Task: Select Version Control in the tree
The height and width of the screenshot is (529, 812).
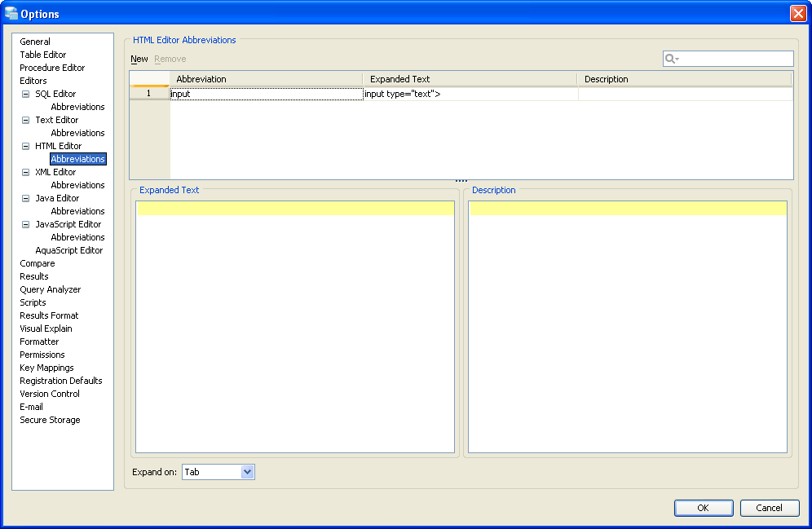Action: [49, 394]
